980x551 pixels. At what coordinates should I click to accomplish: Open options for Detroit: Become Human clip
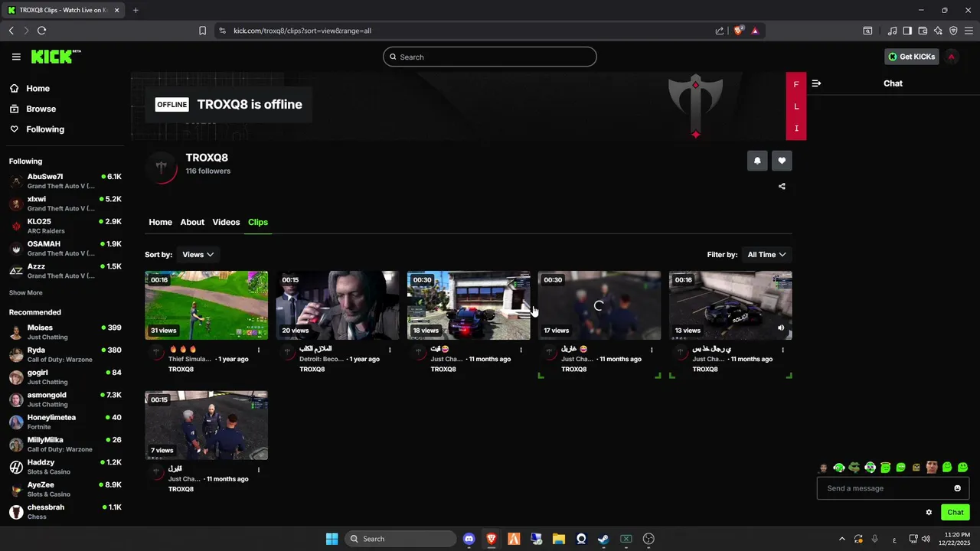pyautogui.click(x=390, y=350)
